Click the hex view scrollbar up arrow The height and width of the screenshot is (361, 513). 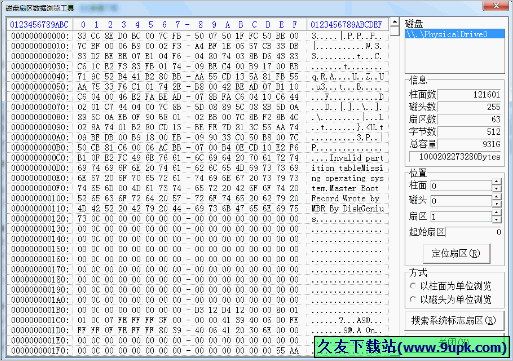395,23
